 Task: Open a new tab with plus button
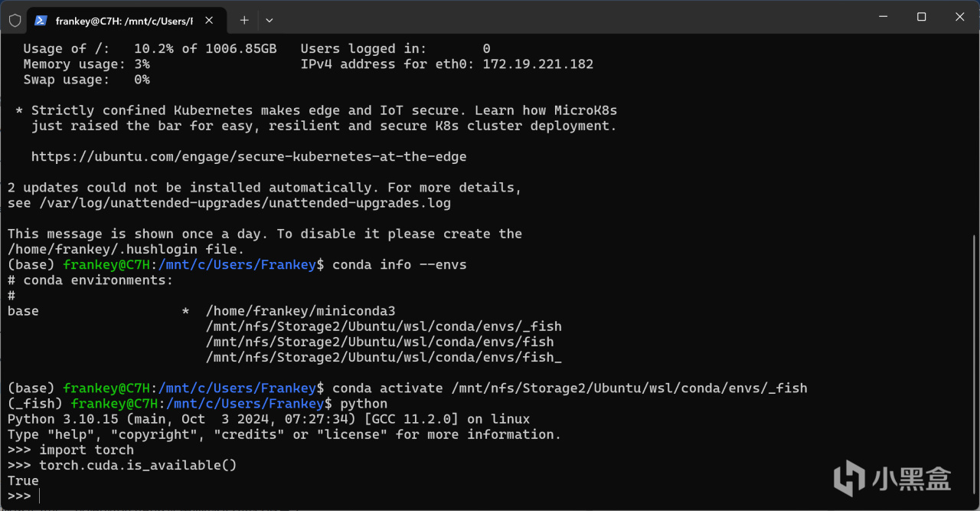[x=244, y=21]
